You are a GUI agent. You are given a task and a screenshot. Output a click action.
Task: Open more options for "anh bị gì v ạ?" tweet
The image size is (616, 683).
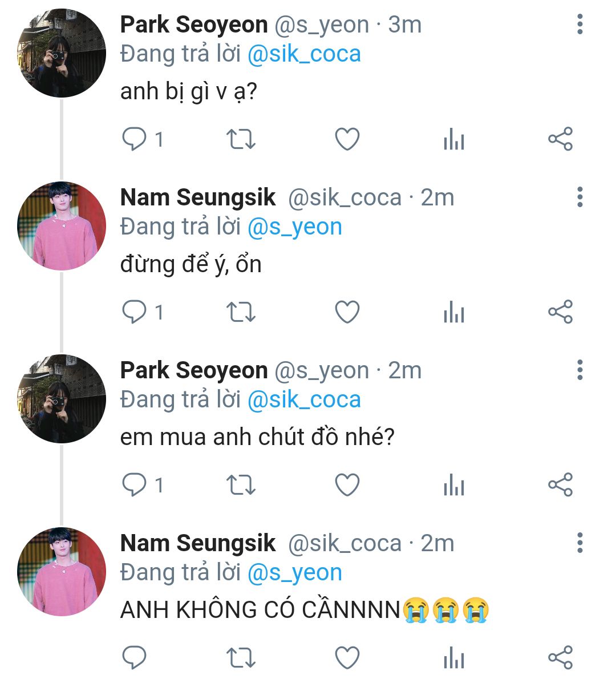pyautogui.click(x=579, y=25)
